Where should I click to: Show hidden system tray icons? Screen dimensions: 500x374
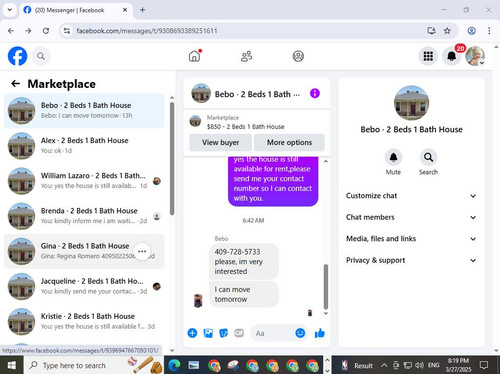pos(384,365)
